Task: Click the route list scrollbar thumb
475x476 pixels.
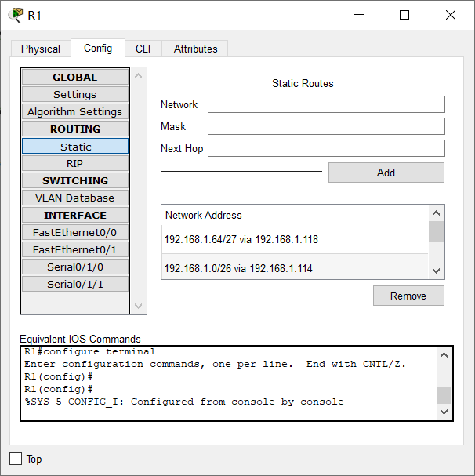Action: pos(436,231)
